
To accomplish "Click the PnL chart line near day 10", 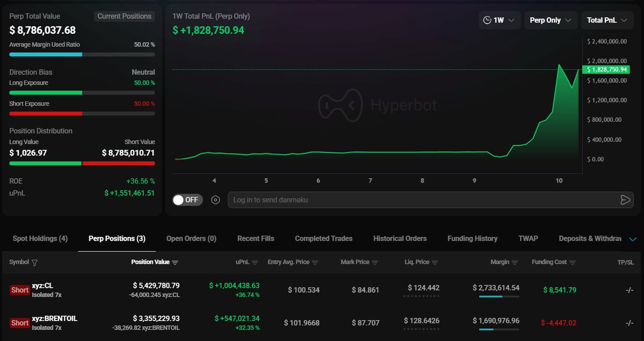I will click(560, 65).
